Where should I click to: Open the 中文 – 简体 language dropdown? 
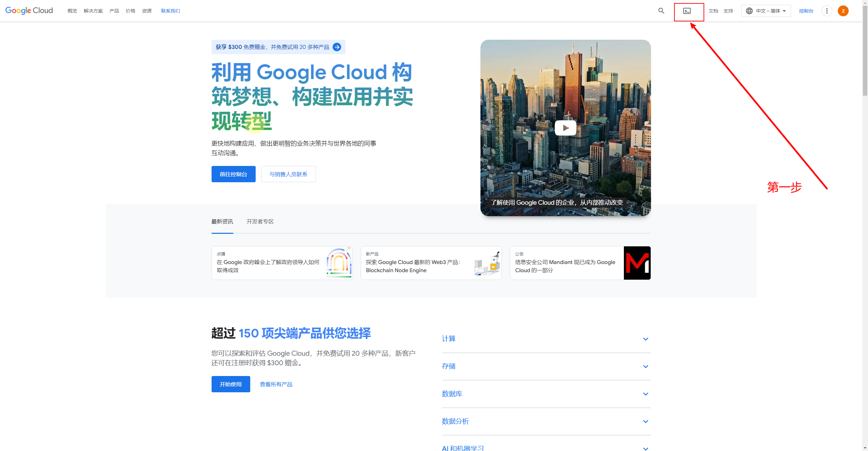point(766,11)
